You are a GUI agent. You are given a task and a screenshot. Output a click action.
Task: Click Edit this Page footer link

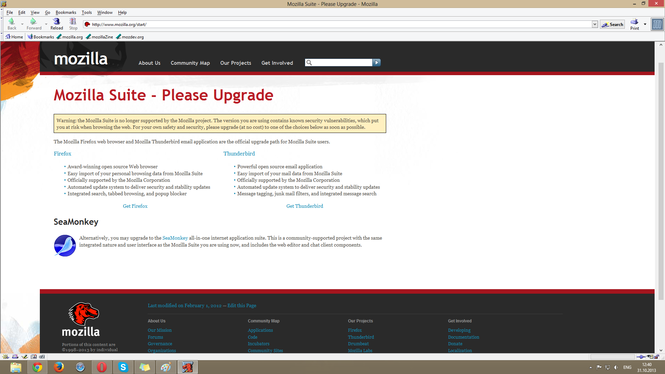pos(242,305)
